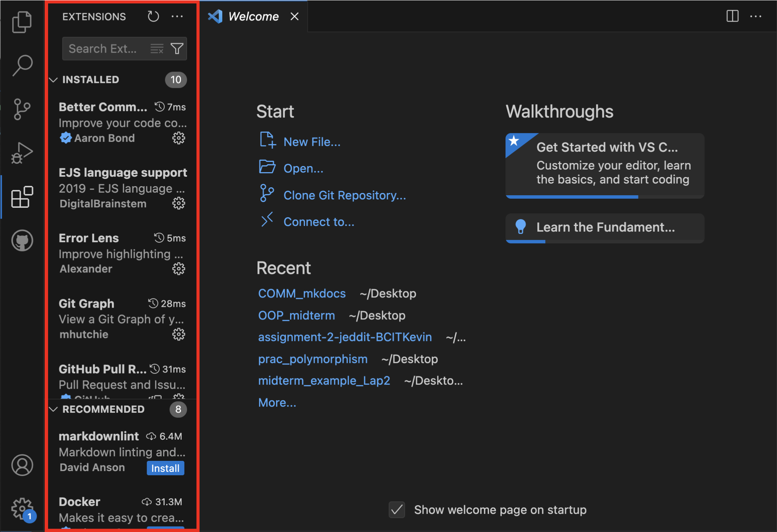Open the Explorer view in activity bar
The width and height of the screenshot is (777, 532).
22,22
